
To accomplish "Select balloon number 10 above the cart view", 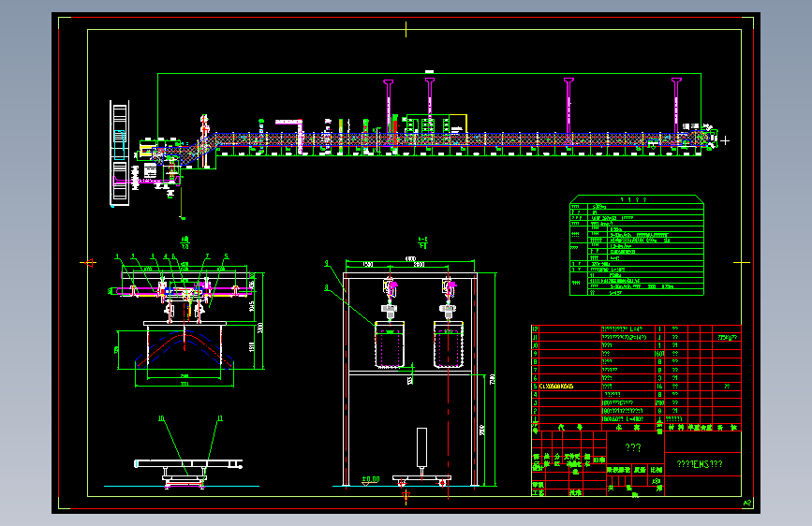I will pyautogui.click(x=161, y=418).
